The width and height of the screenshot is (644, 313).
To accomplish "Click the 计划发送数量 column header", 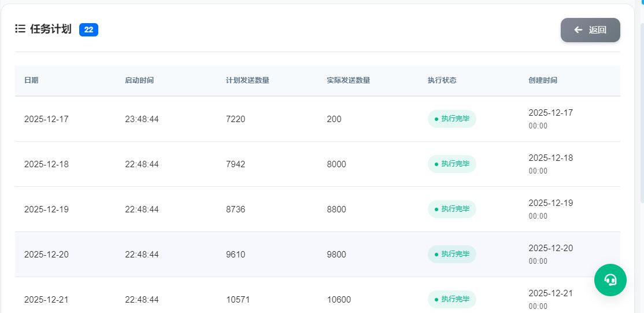I will pyautogui.click(x=247, y=80).
